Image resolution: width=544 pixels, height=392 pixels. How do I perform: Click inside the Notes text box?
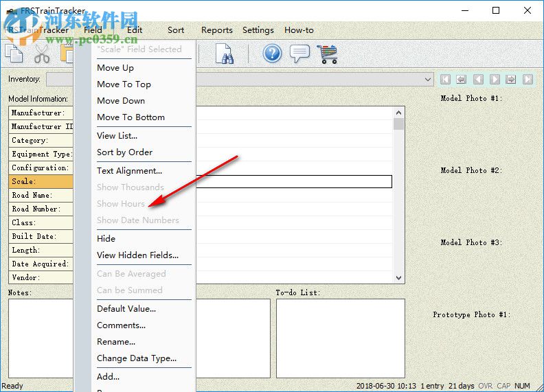pyautogui.click(x=41, y=338)
